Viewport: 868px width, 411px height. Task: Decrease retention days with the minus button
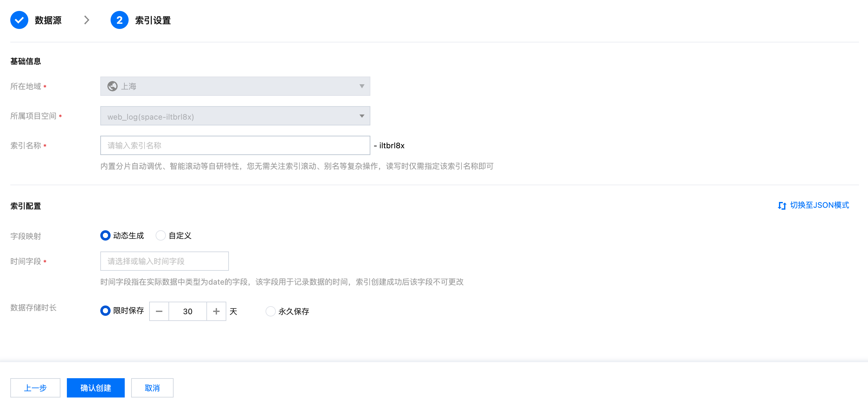coord(159,311)
